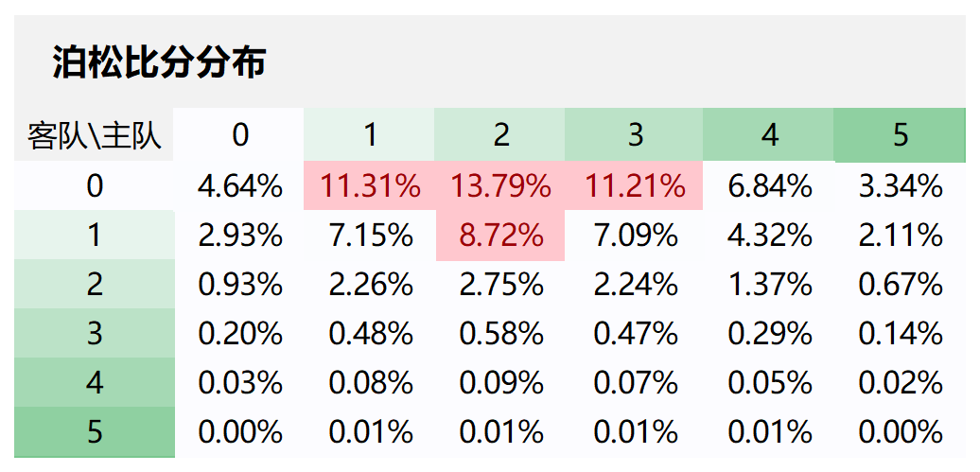Click the 0.20% cell
Screen dimensions: 980x472
[240, 334]
